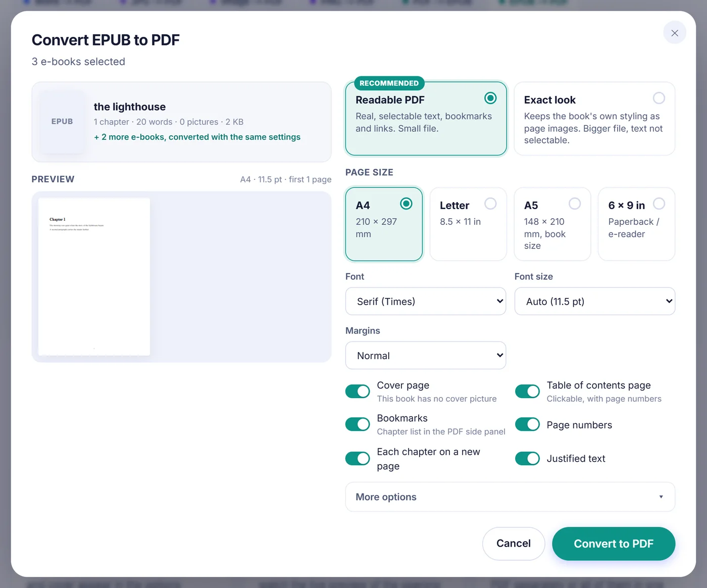Viewport: 707px width, 588px height.
Task: Click the '+ 2 more e-books' text
Action: click(197, 137)
